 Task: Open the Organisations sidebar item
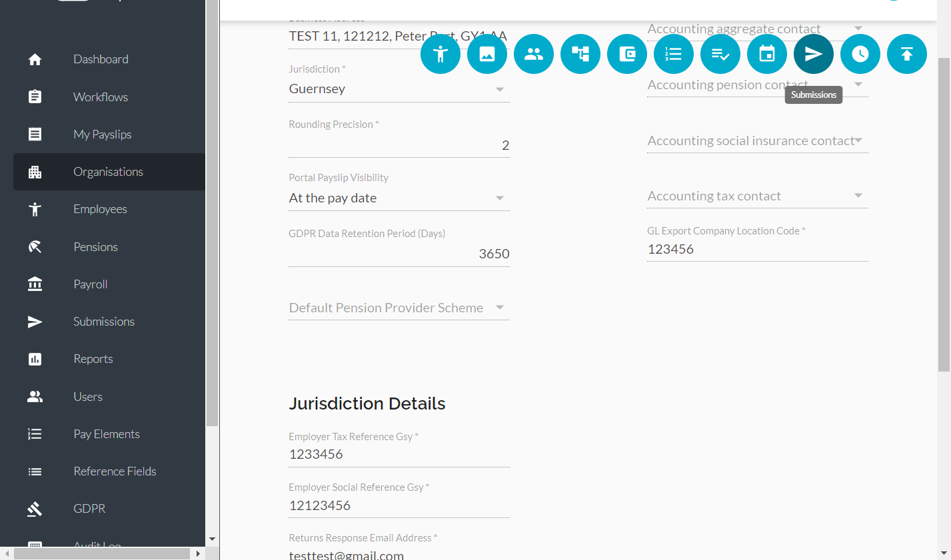pos(109,172)
